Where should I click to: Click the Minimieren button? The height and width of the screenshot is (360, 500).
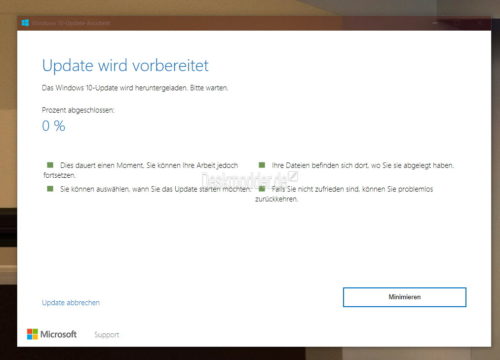coord(404,297)
